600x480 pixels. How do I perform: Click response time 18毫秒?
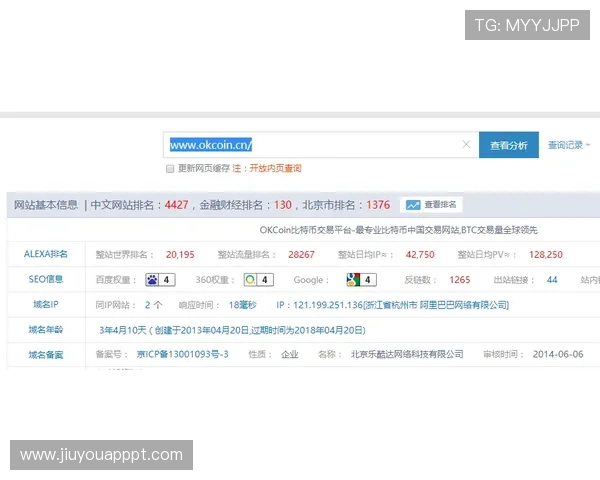(x=242, y=305)
